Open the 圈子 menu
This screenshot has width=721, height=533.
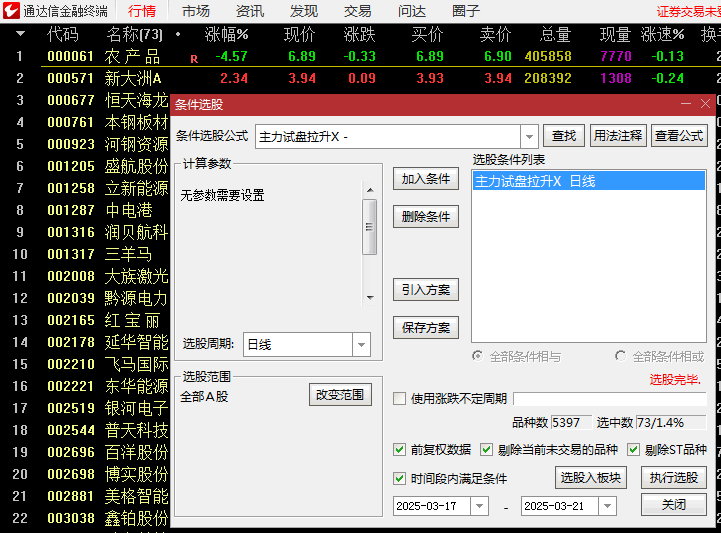tap(465, 11)
